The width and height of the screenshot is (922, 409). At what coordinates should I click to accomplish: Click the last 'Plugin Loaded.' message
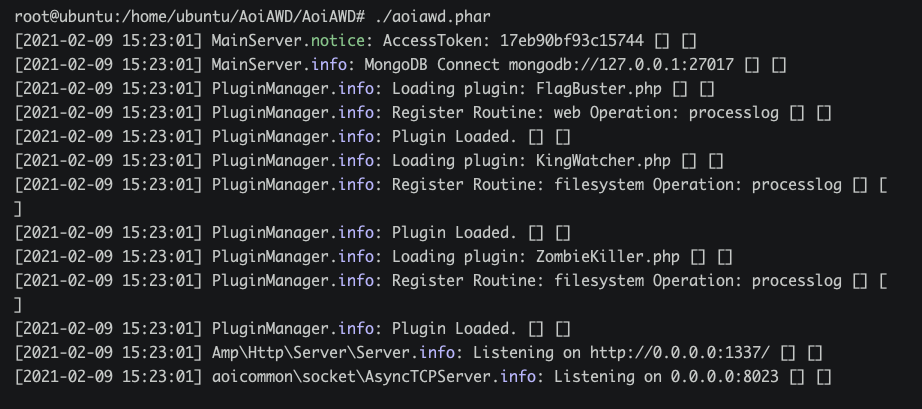point(453,329)
